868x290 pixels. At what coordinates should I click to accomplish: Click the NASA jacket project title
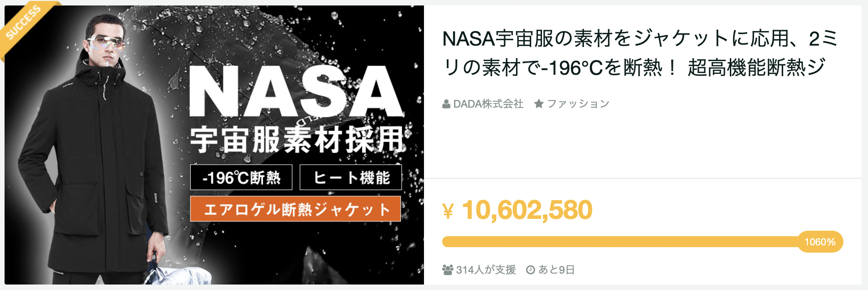point(638,57)
